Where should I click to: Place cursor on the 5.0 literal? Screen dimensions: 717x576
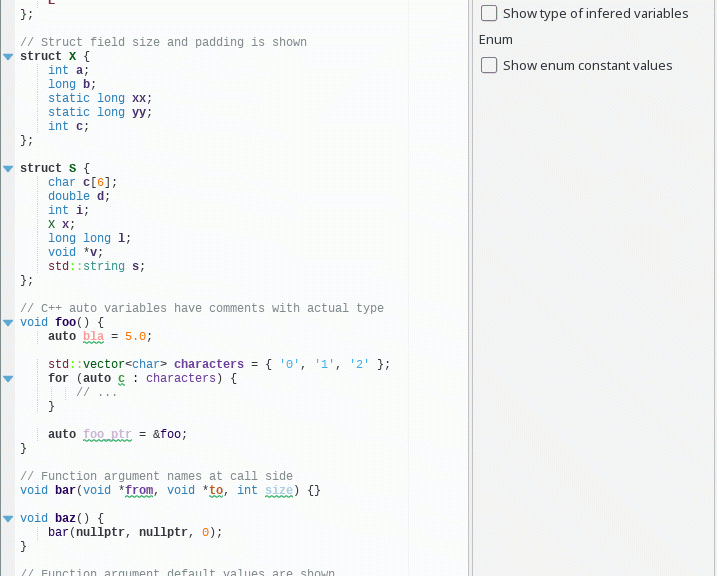pos(138,337)
